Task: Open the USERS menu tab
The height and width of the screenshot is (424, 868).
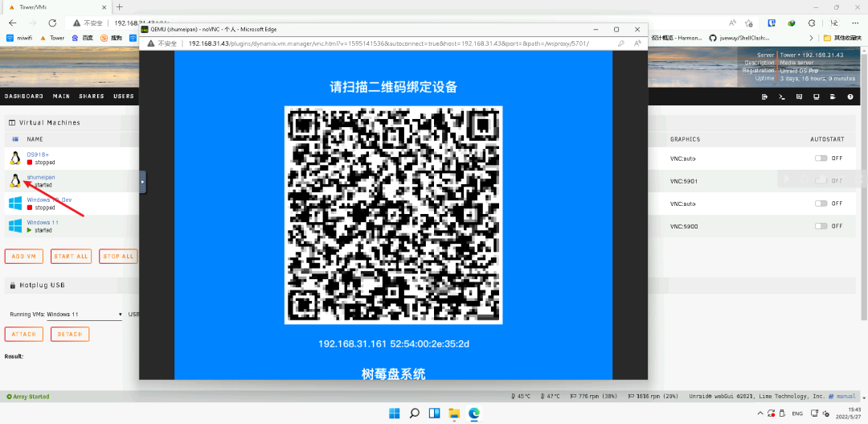Action: (x=124, y=97)
